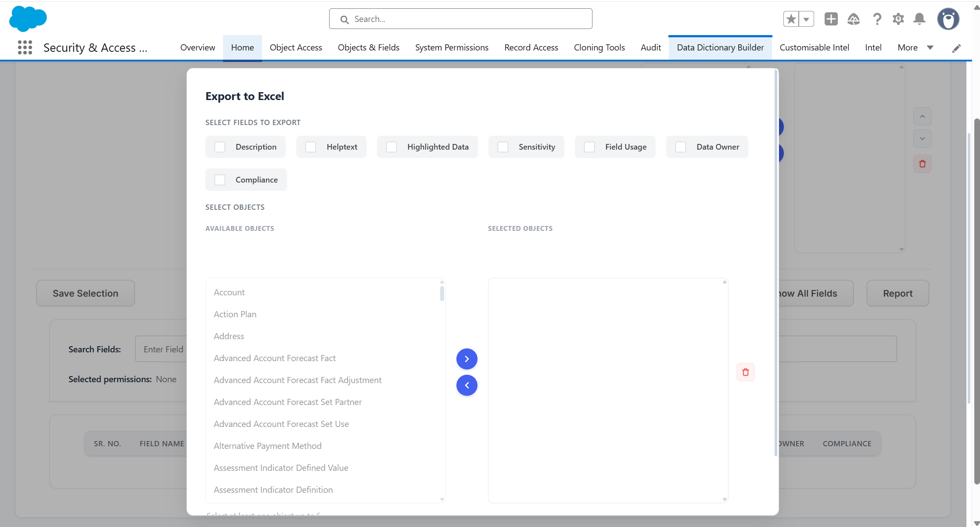The image size is (980, 527).
Task: Click the edit navigation pencil icon
Action: click(x=956, y=48)
